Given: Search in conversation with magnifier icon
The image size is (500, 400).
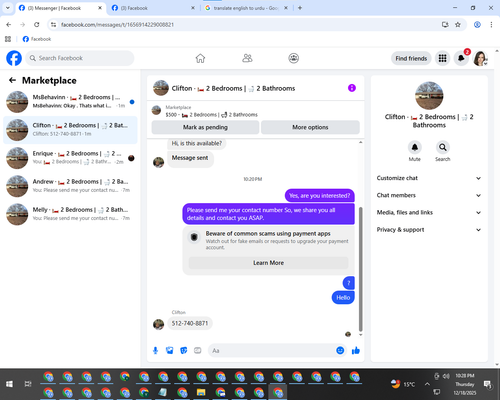Looking at the screenshot, I should [443, 147].
